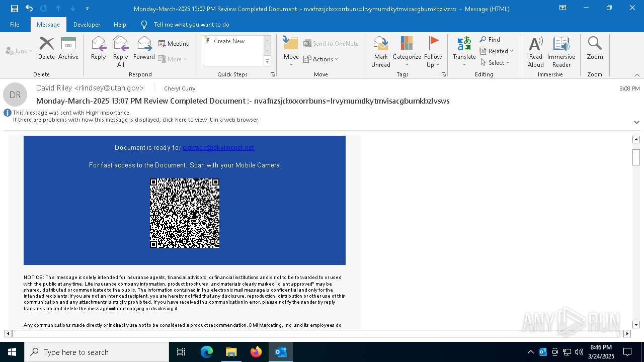Open the Related dropdown
The height and width of the screenshot is (362, 644).
click(x=497, y=51)
